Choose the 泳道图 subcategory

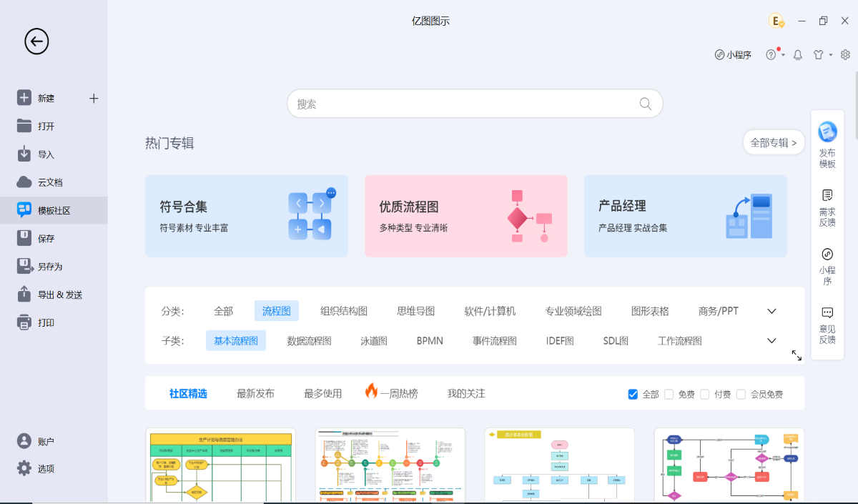pyautogui.click(x=374, y=341)
